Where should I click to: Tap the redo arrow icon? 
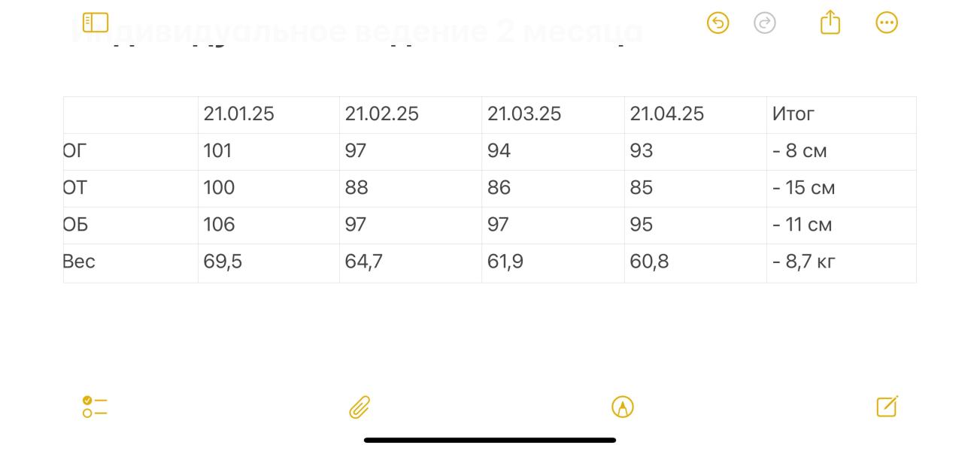tap(765, 23)
